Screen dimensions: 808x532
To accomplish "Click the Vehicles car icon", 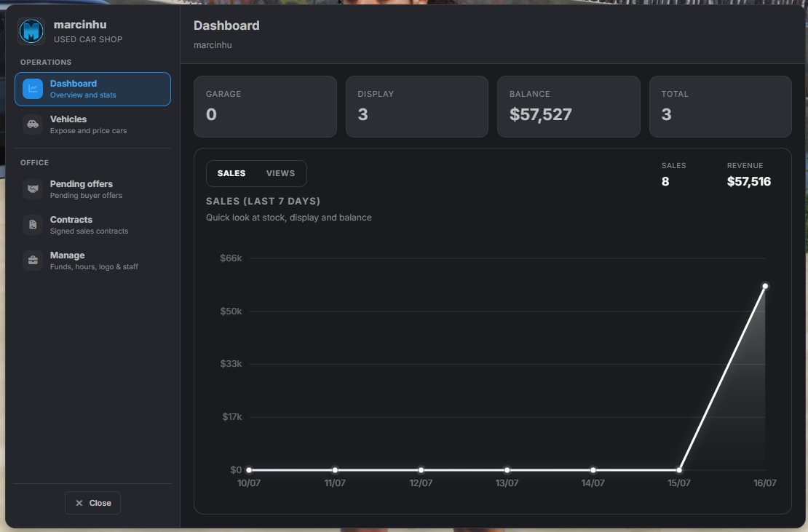I will click(33, 124).
